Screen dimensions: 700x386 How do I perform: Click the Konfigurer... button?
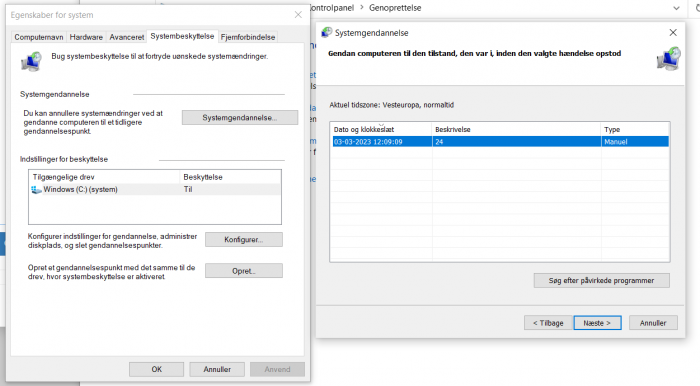click(244, 240)
